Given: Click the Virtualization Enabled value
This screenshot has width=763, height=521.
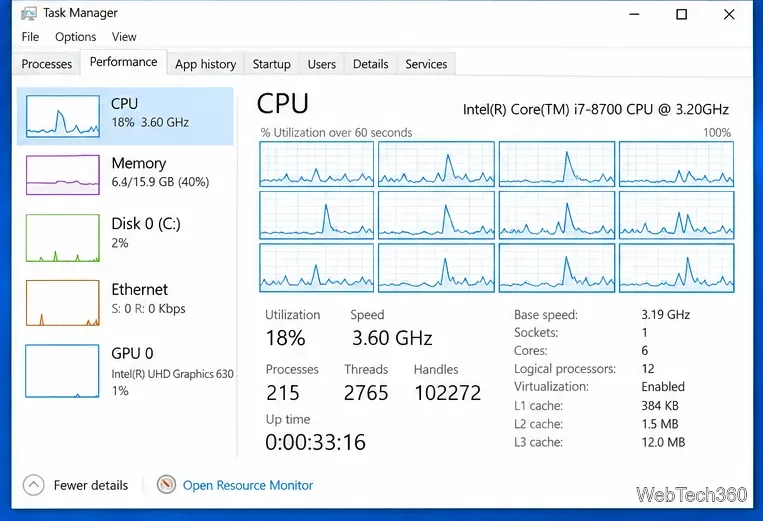Looking at the screenshot, I should click(663, 387).
